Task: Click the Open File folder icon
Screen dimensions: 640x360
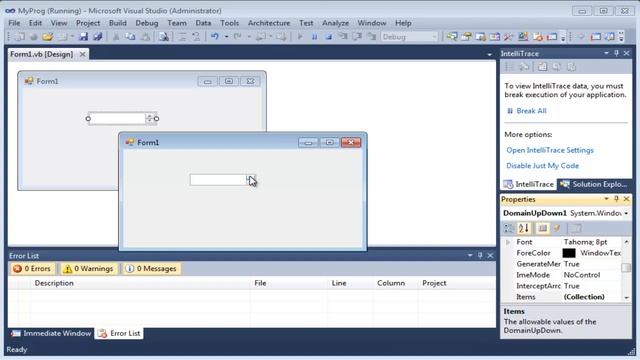Action: point(48,37)
